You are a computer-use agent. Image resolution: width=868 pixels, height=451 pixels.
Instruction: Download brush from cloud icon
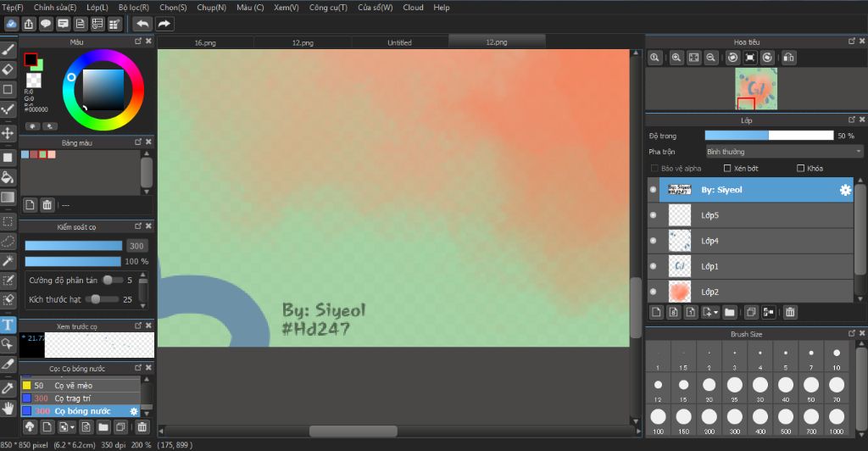30,426
